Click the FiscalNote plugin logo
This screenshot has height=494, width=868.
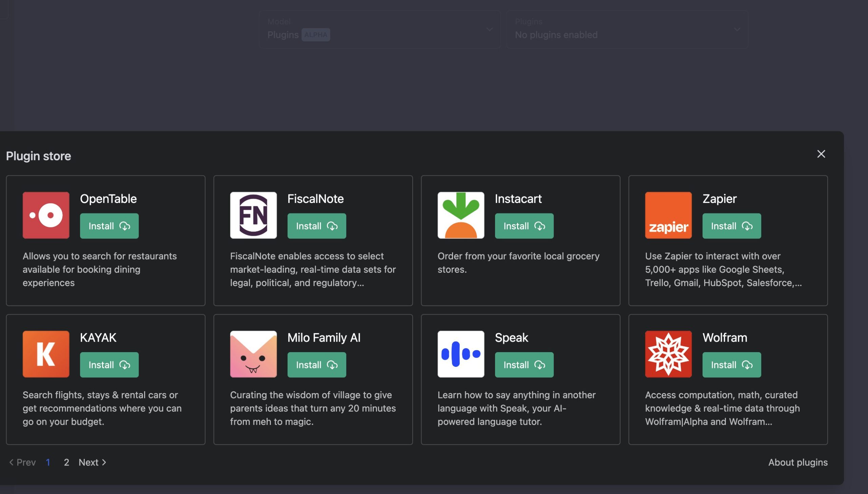coord(253,215)
